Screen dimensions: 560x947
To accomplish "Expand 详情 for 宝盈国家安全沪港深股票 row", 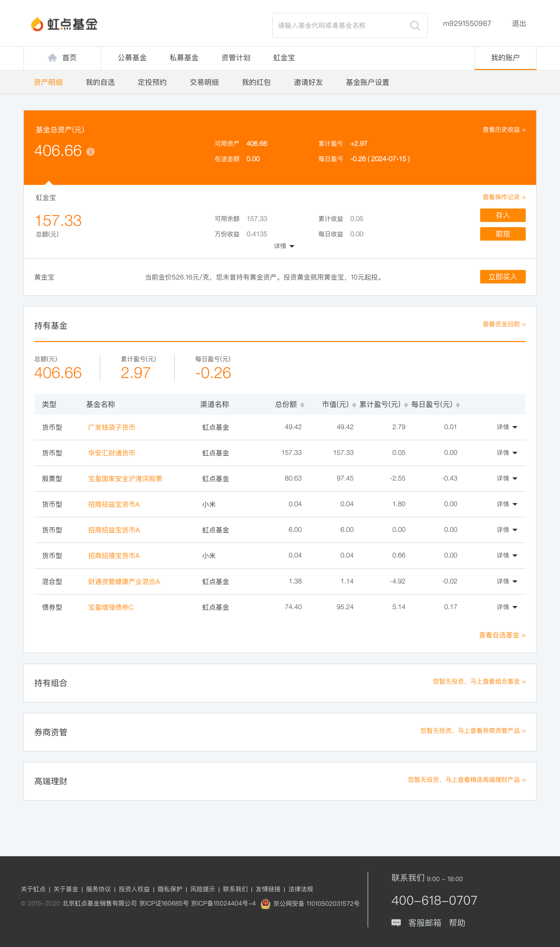I will coord(507,478).
